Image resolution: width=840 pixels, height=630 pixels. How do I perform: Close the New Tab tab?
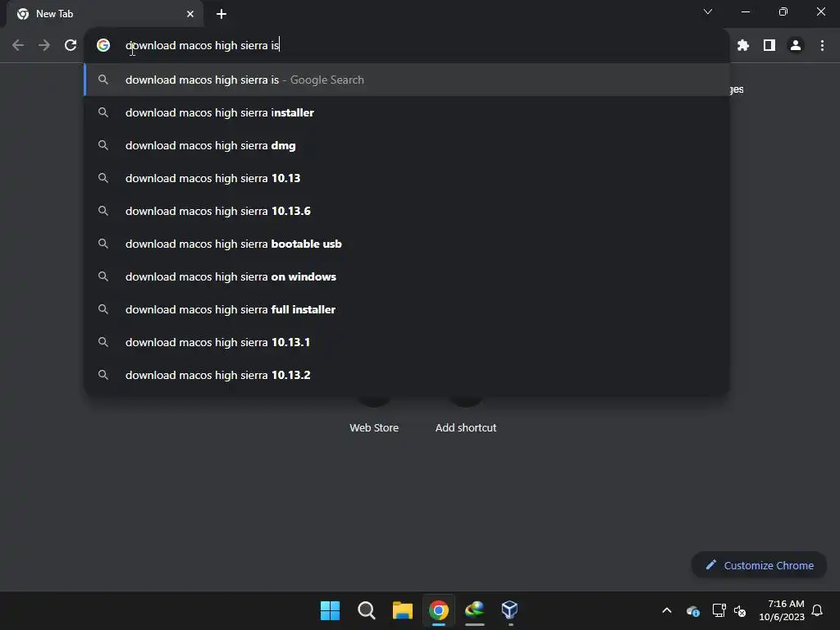click(x=190, y=14)
